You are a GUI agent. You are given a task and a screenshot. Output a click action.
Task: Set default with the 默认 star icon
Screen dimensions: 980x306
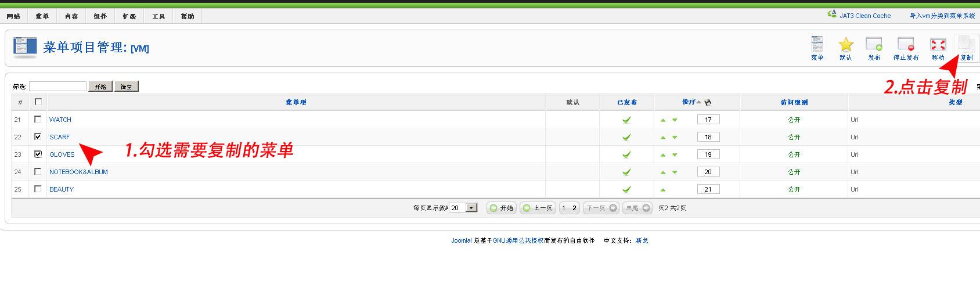[x=846, y=48]
